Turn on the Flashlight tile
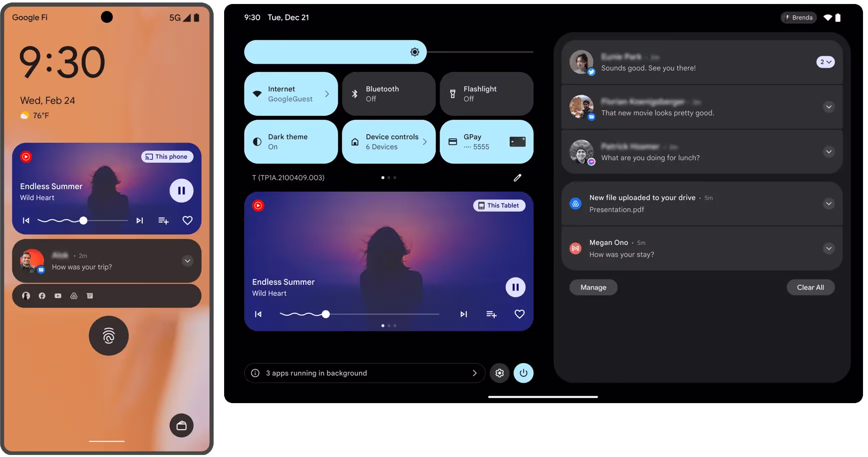The height and width of the screenshot is (457, 868). (486, 94)
